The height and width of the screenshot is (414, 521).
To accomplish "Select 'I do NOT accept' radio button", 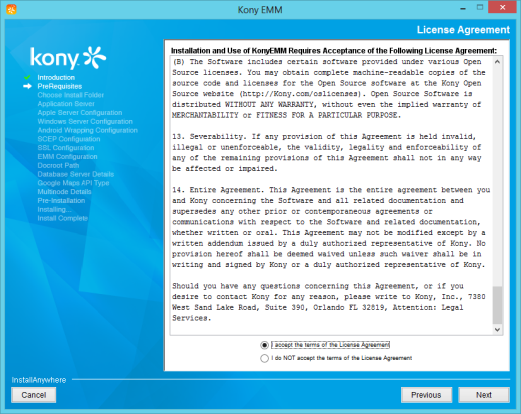I will [264, 358].
